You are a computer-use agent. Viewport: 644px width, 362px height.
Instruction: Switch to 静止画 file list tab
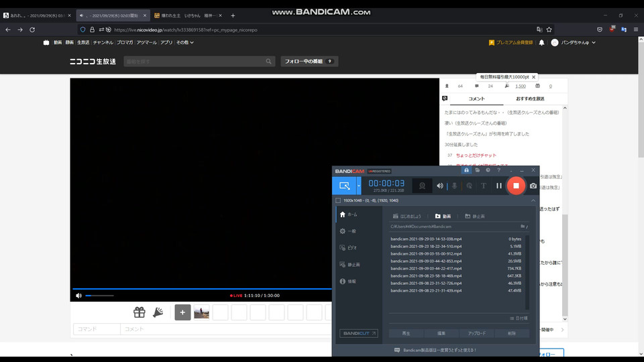point(475,217)
